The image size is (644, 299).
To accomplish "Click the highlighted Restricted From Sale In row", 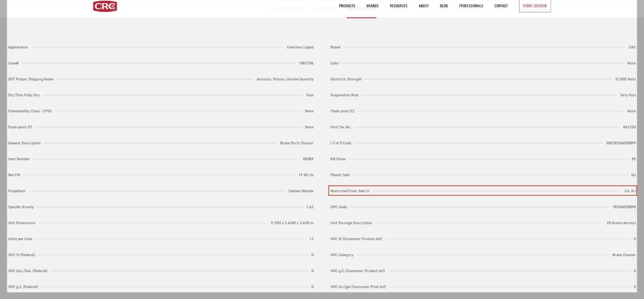I will coord(482,191).
